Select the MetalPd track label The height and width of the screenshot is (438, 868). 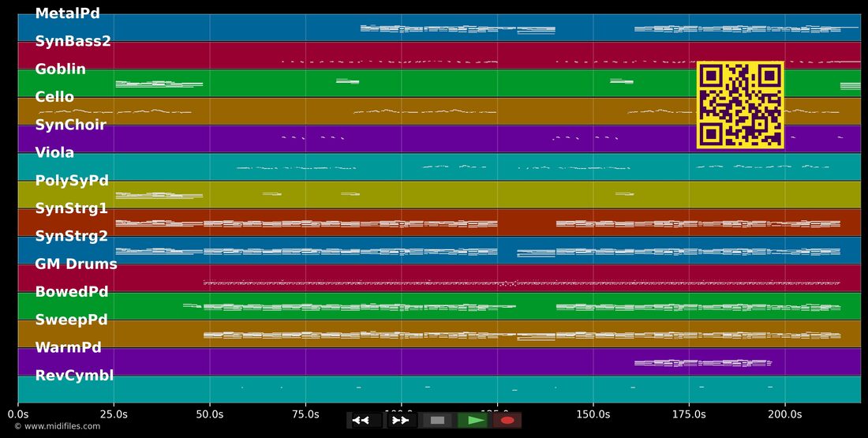[x=68, y=13]
